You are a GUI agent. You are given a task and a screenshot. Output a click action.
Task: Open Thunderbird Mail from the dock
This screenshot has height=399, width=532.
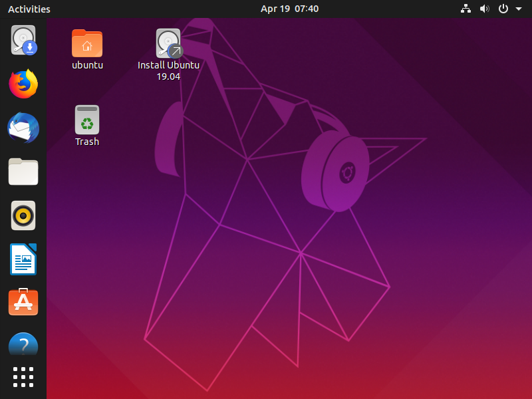click(x=23, y=128)
